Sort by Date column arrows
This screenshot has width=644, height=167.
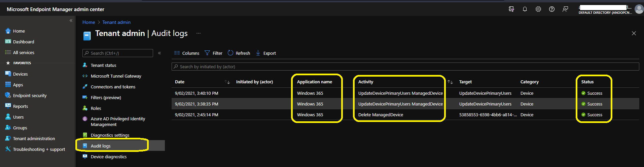pos(227,82)
